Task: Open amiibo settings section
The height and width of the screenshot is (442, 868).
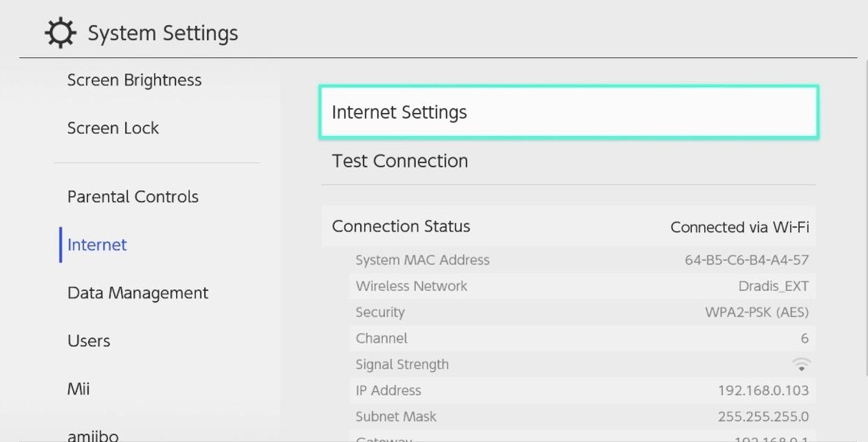Action: pyautogui.click(x=93, y=434)
